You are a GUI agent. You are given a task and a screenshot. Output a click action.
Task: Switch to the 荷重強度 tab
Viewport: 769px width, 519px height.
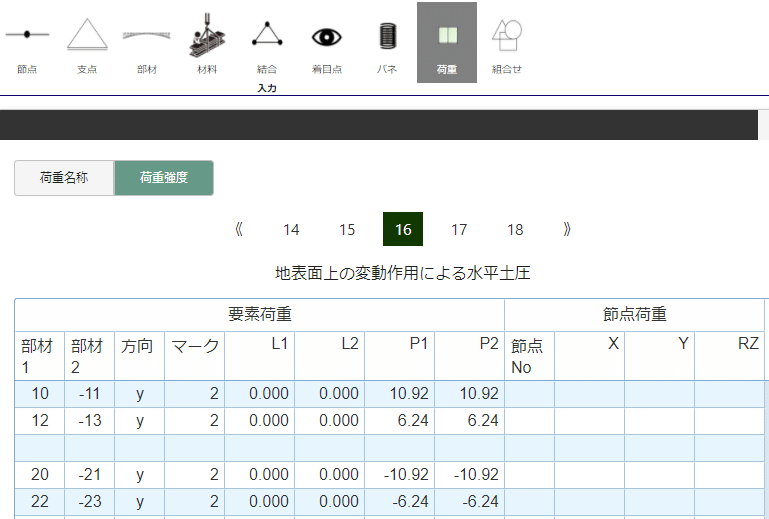click(164, 178)
